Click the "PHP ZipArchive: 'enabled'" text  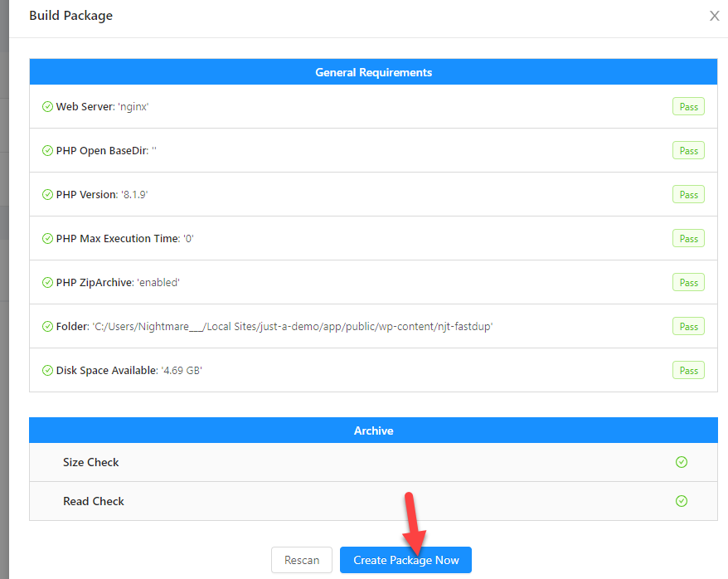coord(118,282)
